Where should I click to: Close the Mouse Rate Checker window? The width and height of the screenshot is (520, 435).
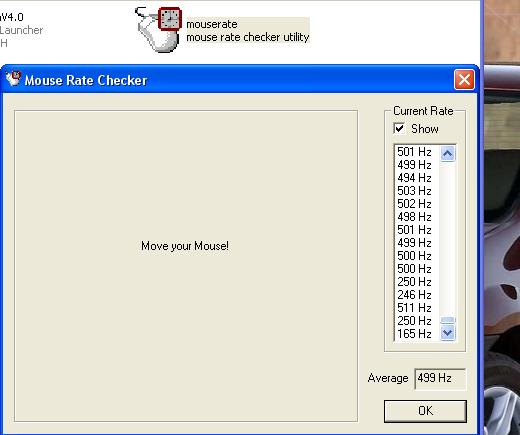pos(464,80)
